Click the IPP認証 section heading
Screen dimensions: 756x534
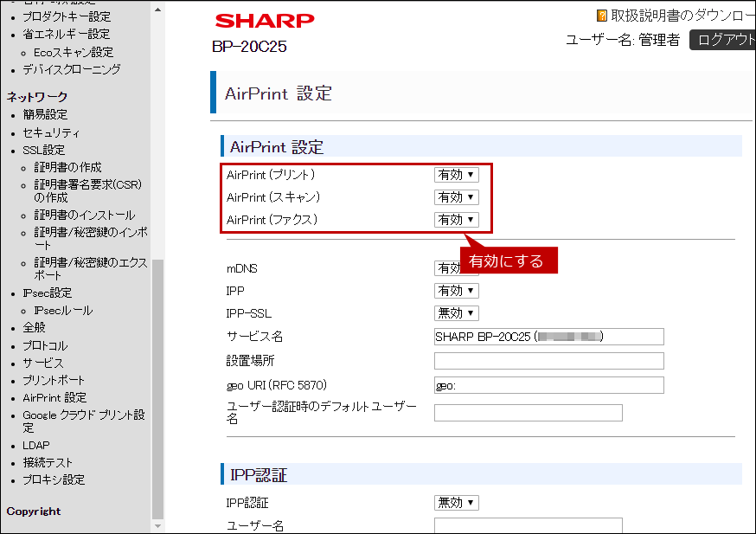(x=259, y=474)
